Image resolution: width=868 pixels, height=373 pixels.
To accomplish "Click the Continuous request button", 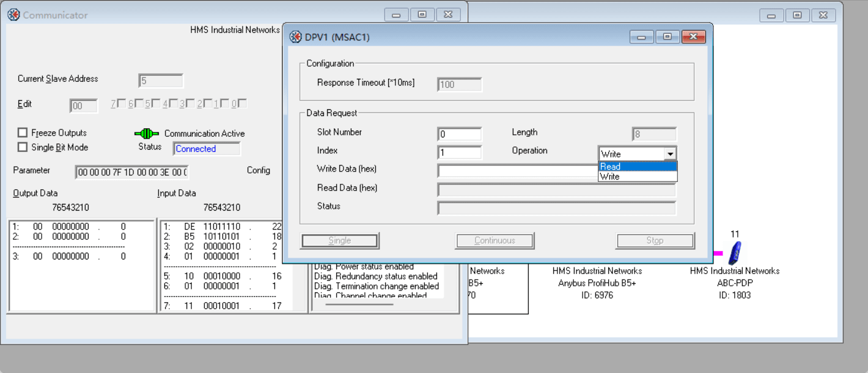I will 495,241.
